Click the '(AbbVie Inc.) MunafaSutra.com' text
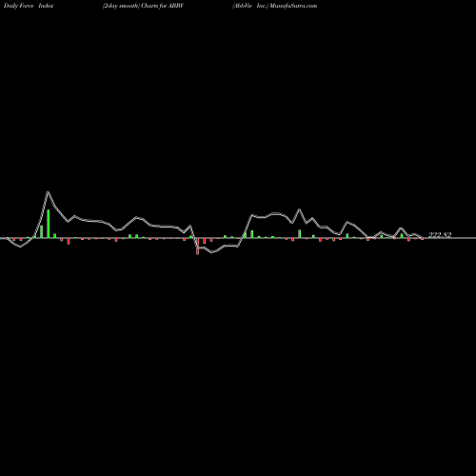476x476 pixels. [x=275, y=6]
